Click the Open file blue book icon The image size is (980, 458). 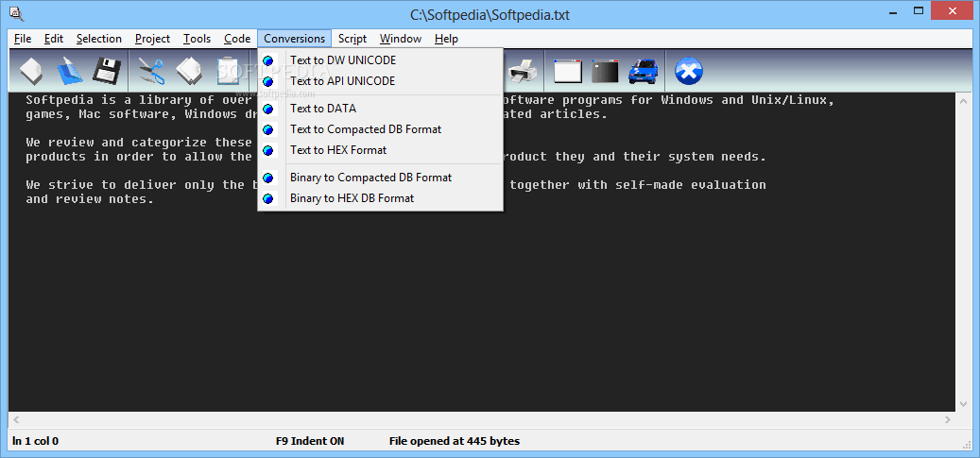coord(69,71)
